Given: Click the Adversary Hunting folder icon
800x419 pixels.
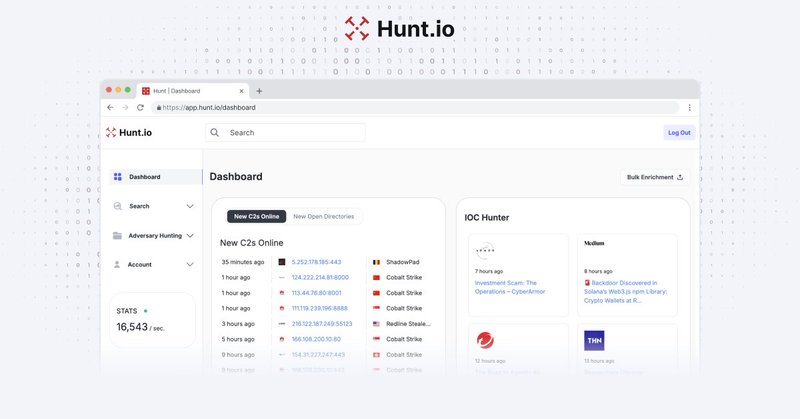Looking at the screenshot, I should click(117, 236).
